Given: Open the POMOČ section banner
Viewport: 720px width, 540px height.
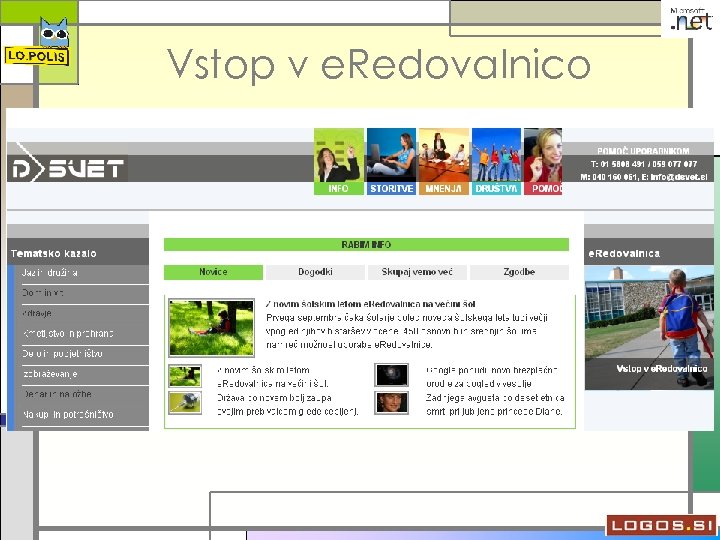Looking at the screenshot, I should (x=543, y=161).
